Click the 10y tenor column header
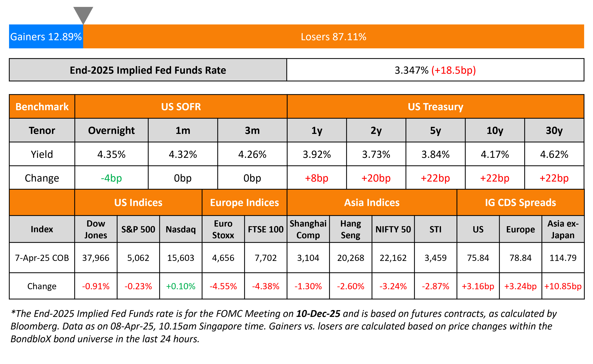593x364 pixels. [x=495, y=130]
